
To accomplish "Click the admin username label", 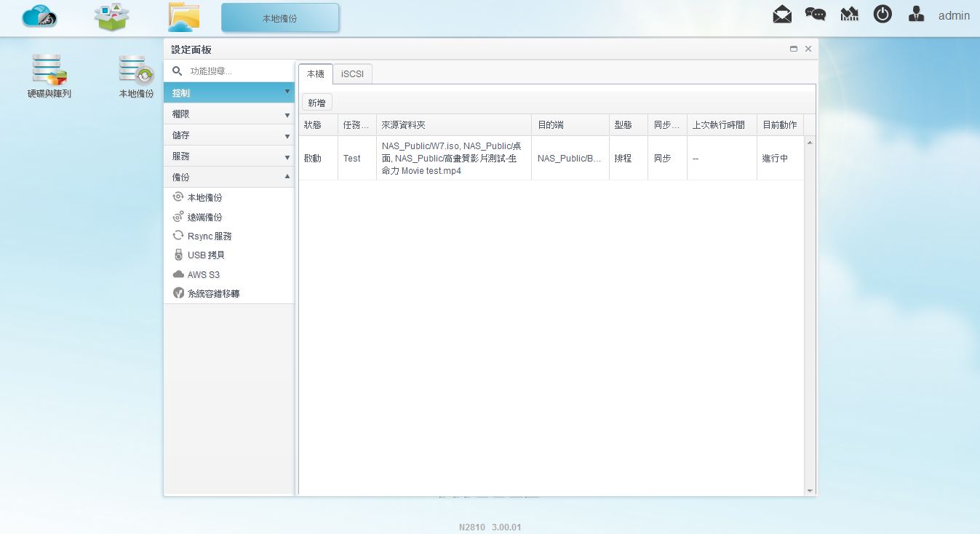I will 954,15.
